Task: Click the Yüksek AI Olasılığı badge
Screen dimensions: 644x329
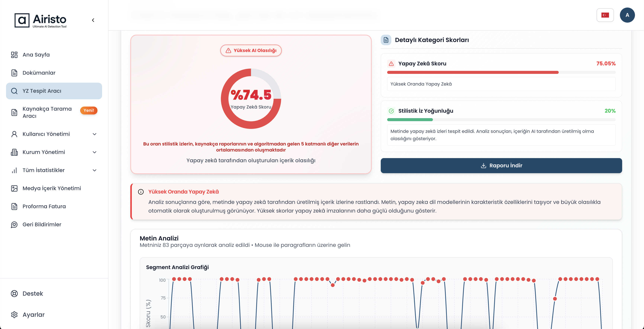Action: pyautogui.click(x=251, y=50)
